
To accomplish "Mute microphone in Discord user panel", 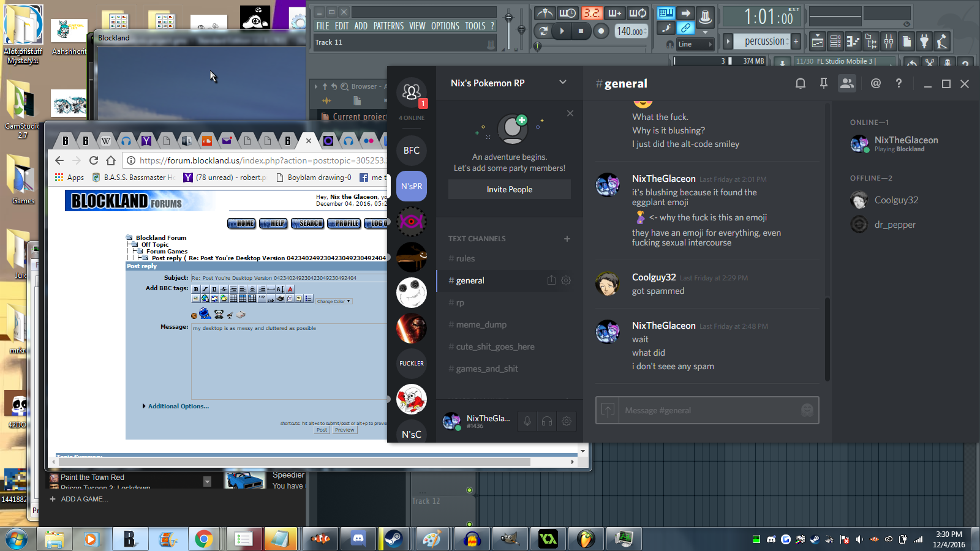I will [527, 421].
